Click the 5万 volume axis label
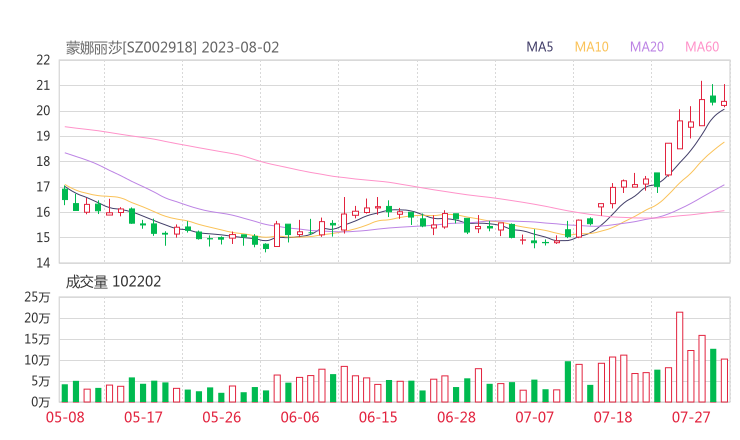The height and width of the screenshot is (440, 740). point(41,381)
